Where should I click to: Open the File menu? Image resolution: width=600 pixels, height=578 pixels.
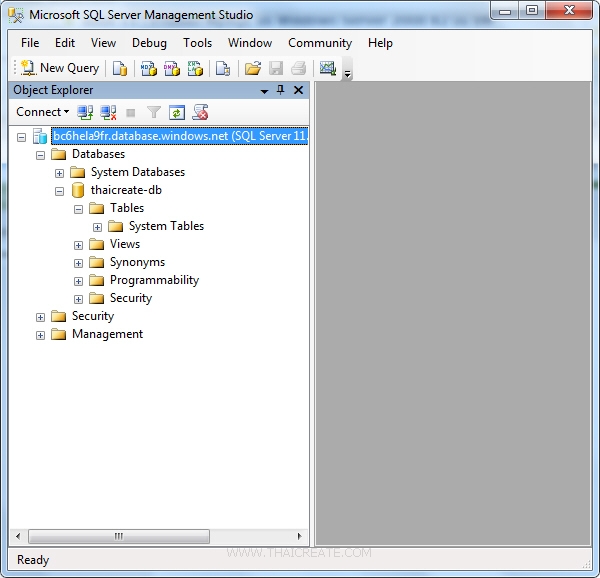(30, 43)
